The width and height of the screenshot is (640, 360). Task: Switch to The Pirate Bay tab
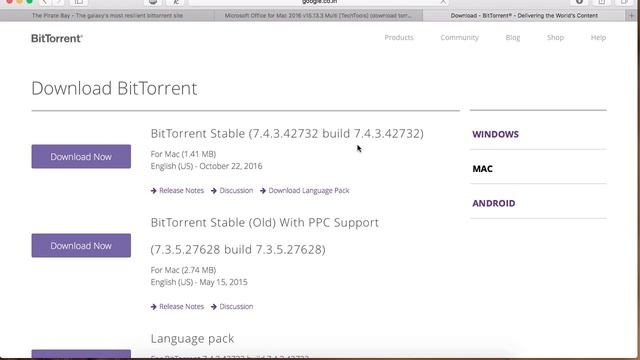coord(107,16)
